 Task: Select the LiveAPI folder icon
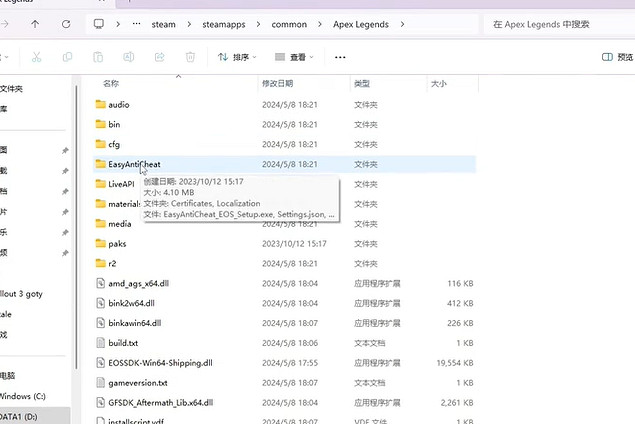point(100,184)
